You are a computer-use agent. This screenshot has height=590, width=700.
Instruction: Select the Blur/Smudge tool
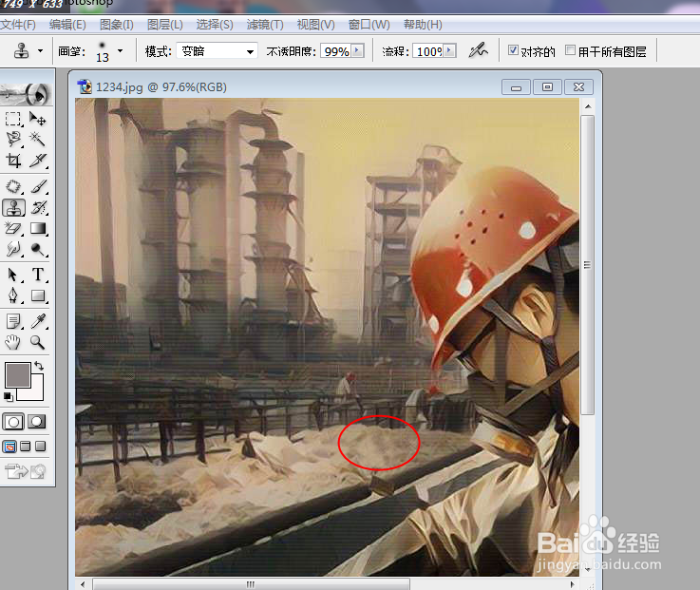pos(13,249)
